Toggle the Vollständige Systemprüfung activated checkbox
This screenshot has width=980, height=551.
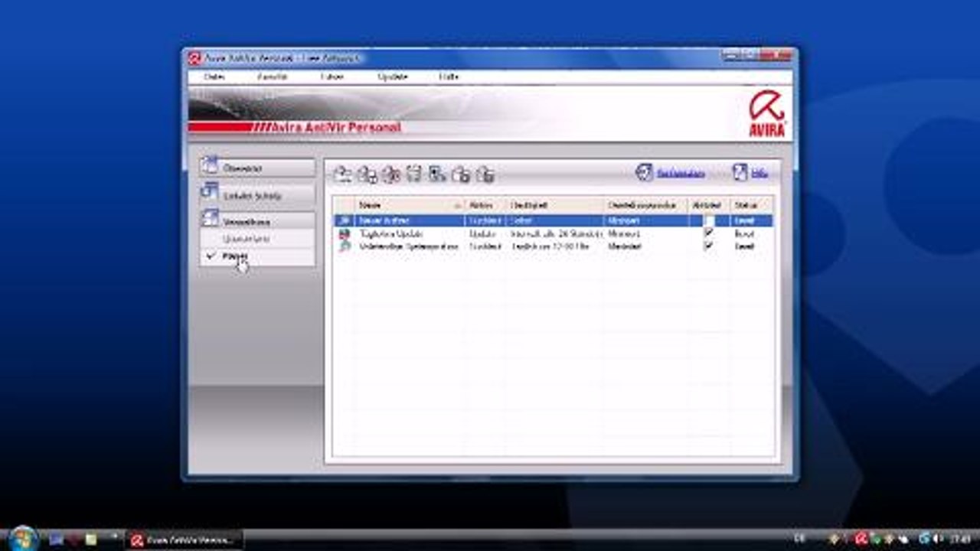(x=709, y=246)
